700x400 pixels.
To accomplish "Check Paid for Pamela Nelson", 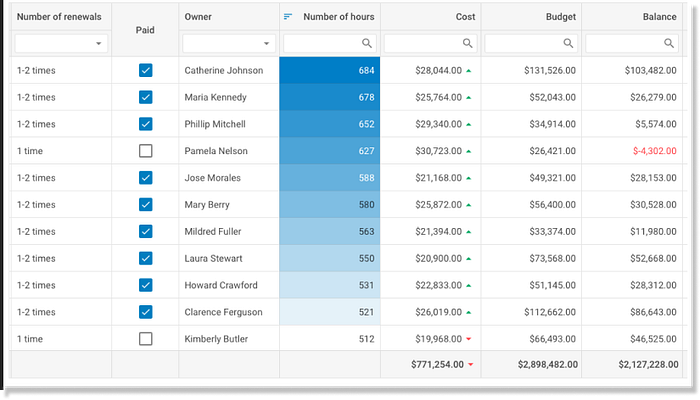I will 146,151.
